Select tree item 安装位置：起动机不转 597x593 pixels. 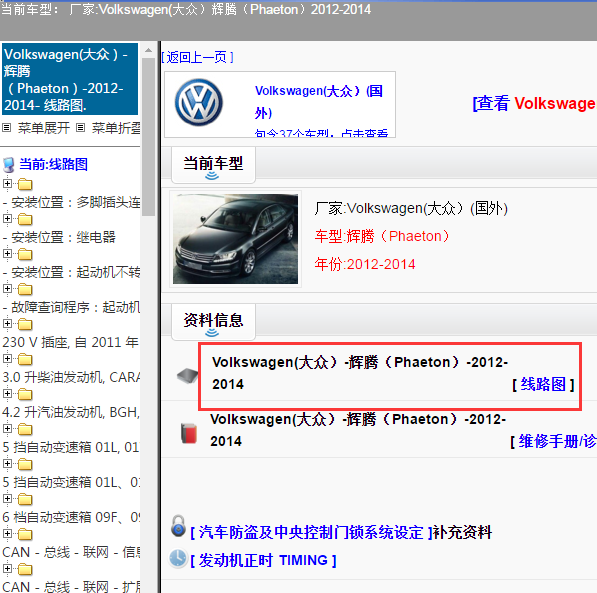71,272
